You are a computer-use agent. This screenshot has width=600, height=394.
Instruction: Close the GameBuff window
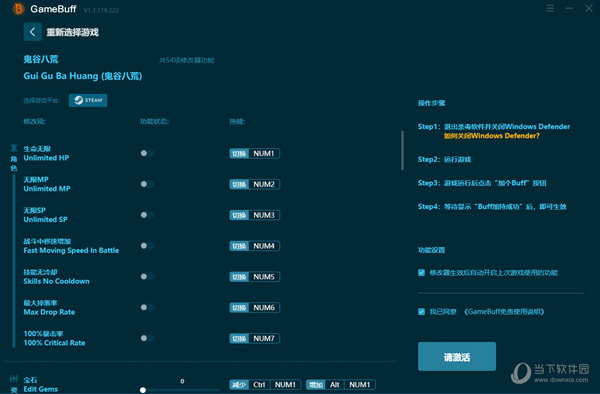[589, 8]
